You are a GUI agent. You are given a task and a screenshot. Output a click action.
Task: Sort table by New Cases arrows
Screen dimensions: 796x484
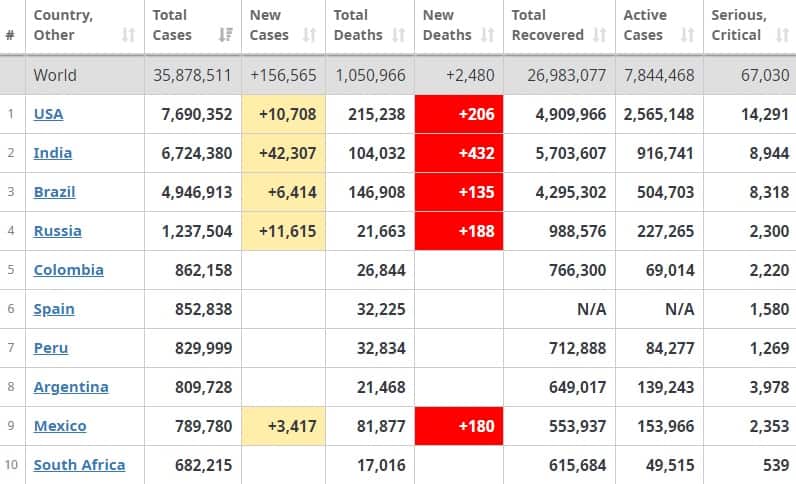pyautogui.click(x=310, y=35)
